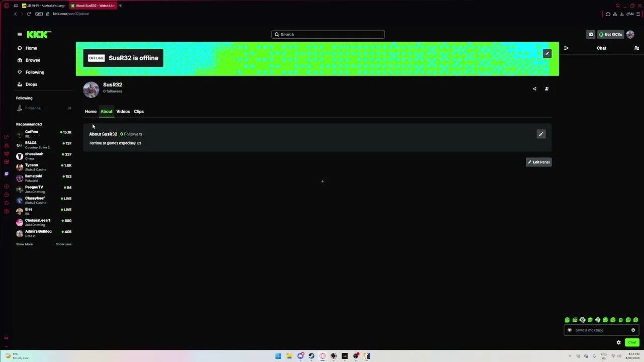The image size is (644, 362).
Task: Click the kick.com/susr32/about address bar
Action: coord(71,14)
